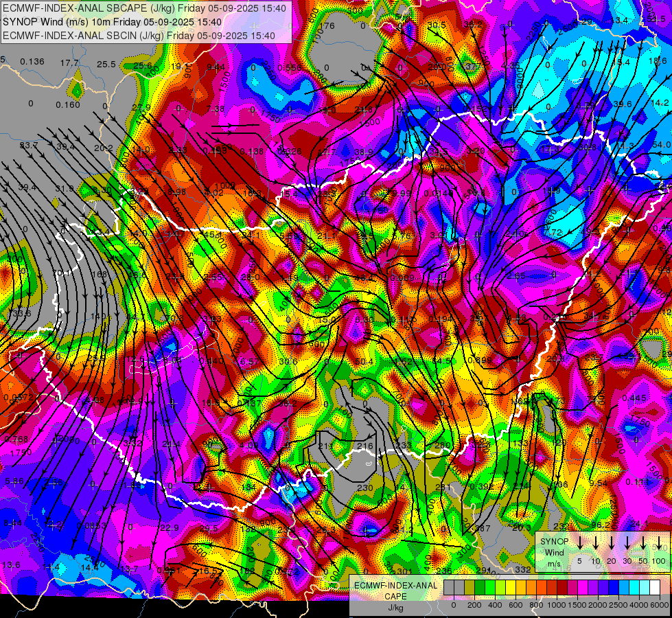Click the station value '7.72'
Image resolution: width=672 pixels, height=618 pixels.
tap(553, 233)
